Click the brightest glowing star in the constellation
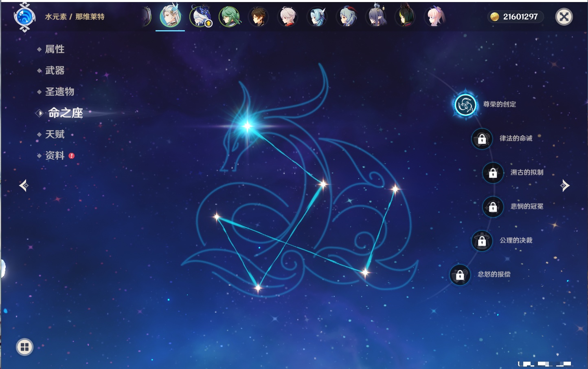This screenshot has height=369, width=588. pos(247,126)
